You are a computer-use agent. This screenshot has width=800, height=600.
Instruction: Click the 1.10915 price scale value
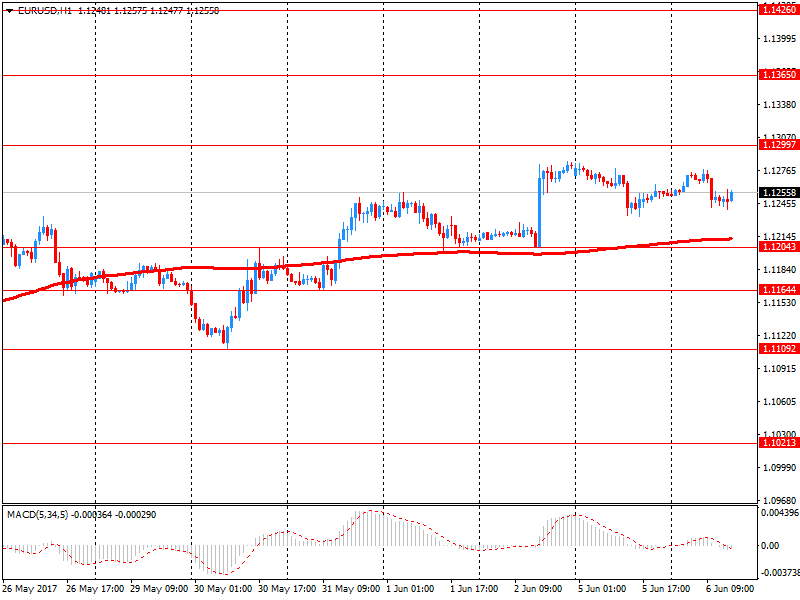pyautogui.click(x=780, y=369)
